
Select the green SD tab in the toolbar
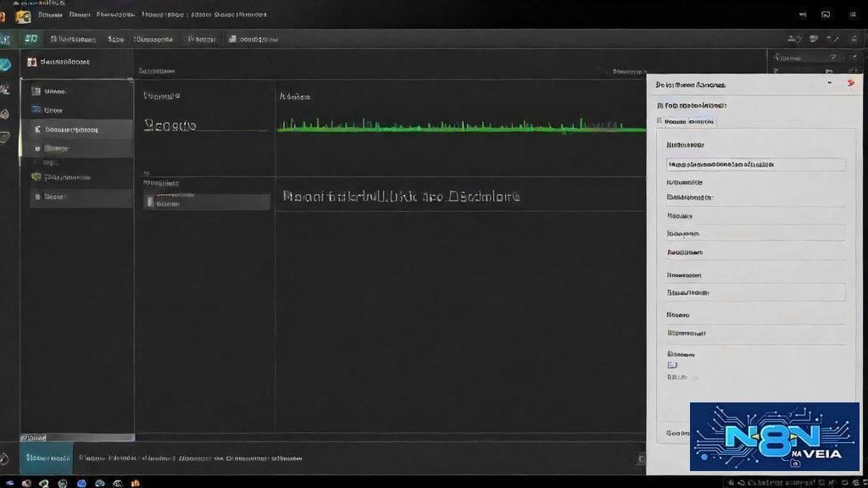[x=31, y=39]
